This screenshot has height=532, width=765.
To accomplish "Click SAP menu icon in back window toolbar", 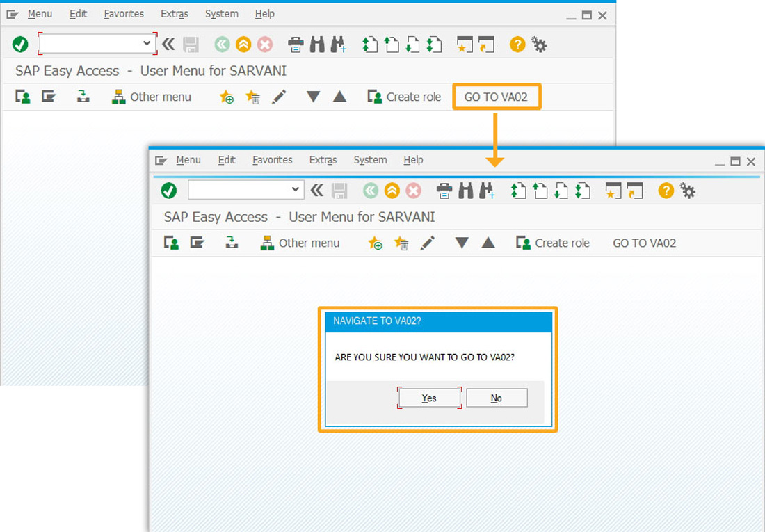I will point(48,97).
